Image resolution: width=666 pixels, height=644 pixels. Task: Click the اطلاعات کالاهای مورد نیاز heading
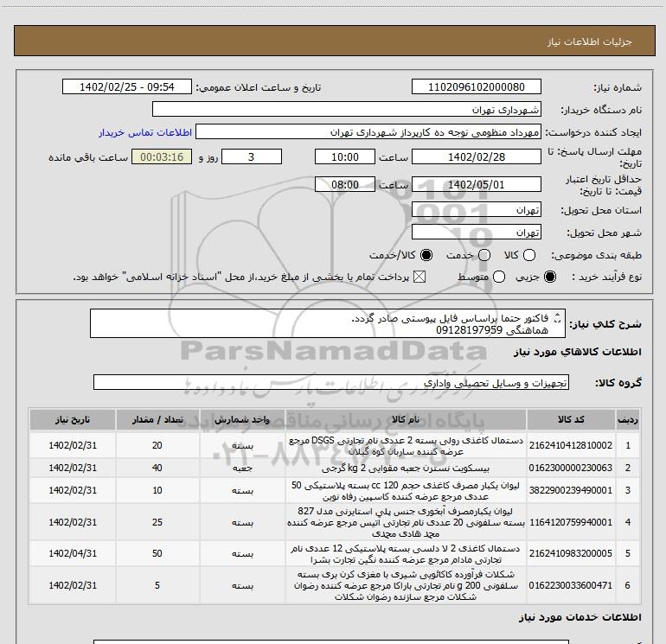(577, 352)
